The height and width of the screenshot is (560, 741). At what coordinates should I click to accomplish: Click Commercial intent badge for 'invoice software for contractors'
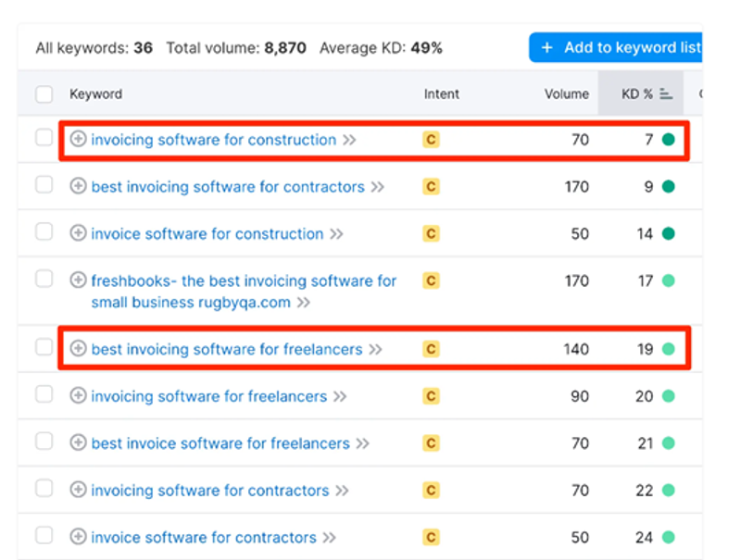pos(431,538)
